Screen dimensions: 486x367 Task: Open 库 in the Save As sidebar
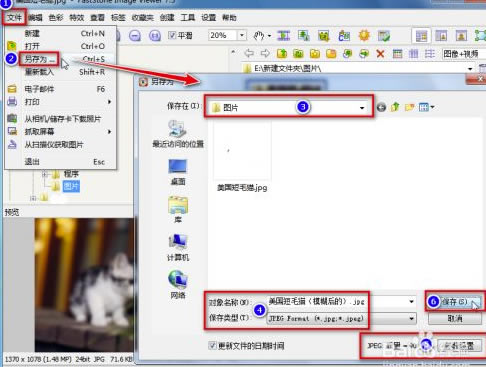[178, 210]
